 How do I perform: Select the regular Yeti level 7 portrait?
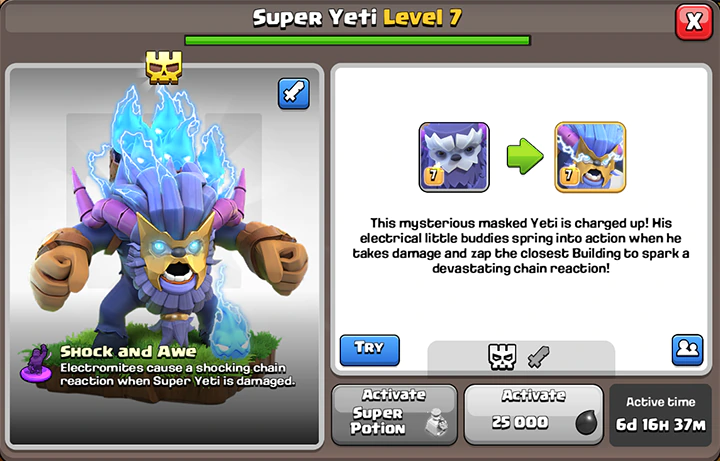[x=454, y=157]
